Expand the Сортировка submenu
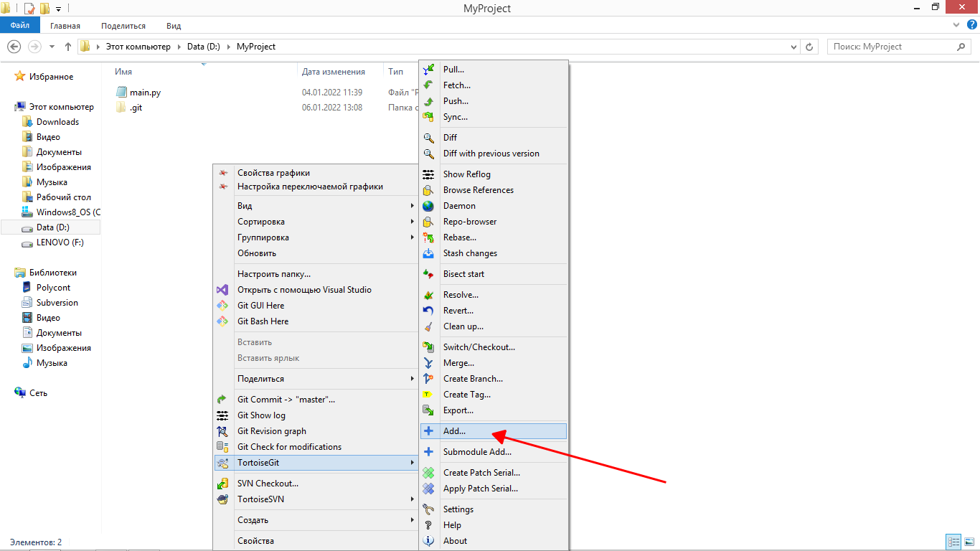Viewport: 980px width, 551px height. pos(316,222)
